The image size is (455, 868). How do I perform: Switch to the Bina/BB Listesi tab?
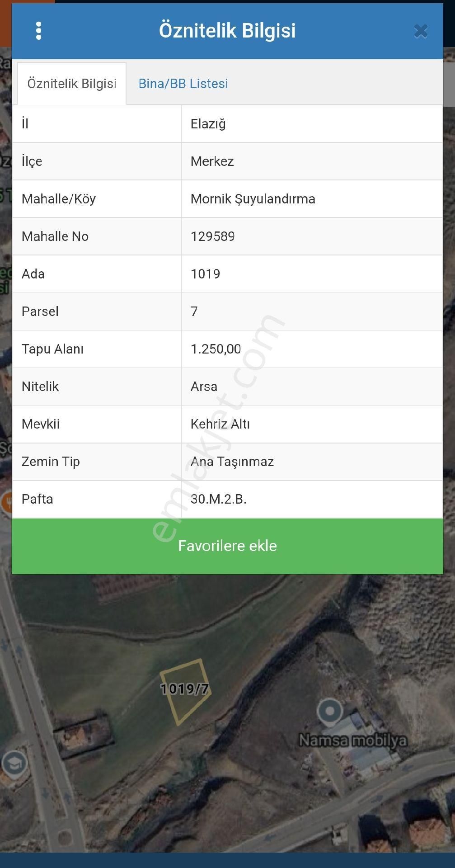click(x=183, y=84)
